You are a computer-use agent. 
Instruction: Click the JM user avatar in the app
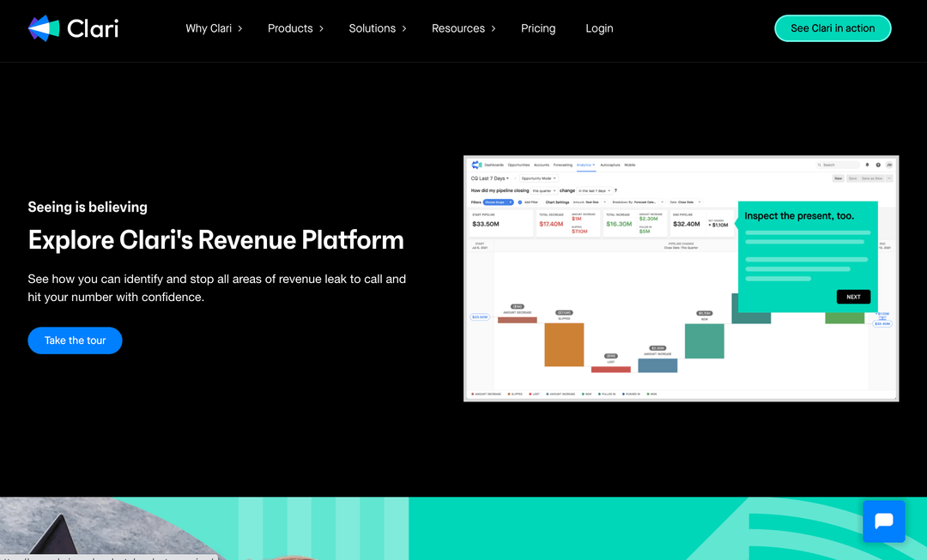pos(889,165)
